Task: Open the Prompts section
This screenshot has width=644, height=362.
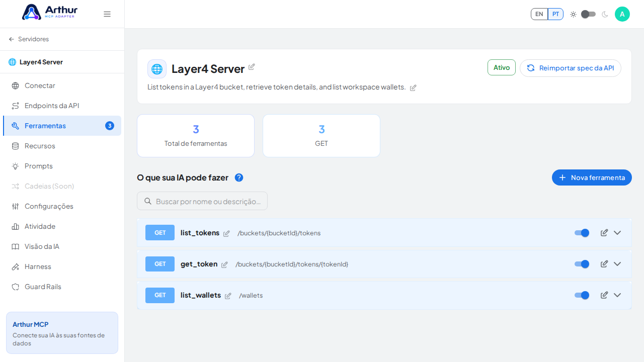Action: (62, 166)
